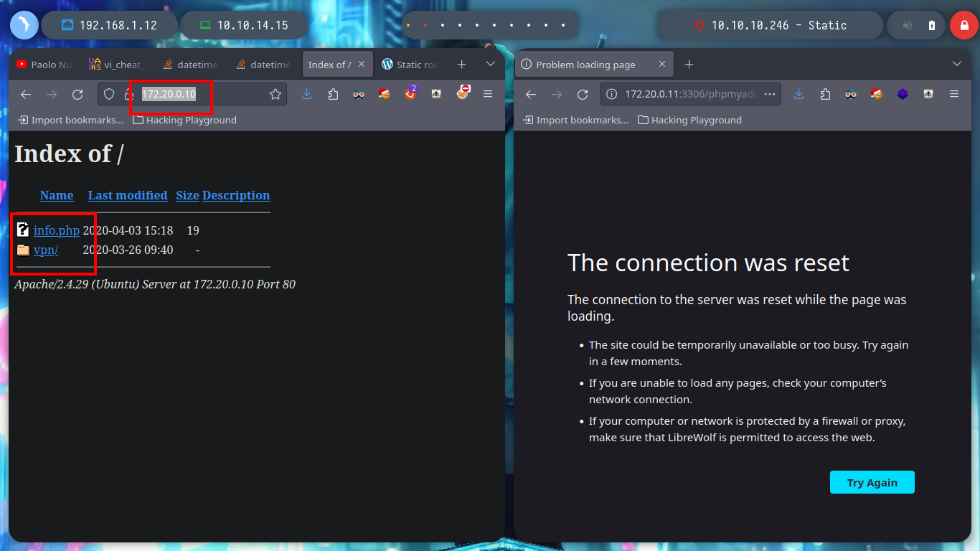Sort listing by Last modified

128,195
